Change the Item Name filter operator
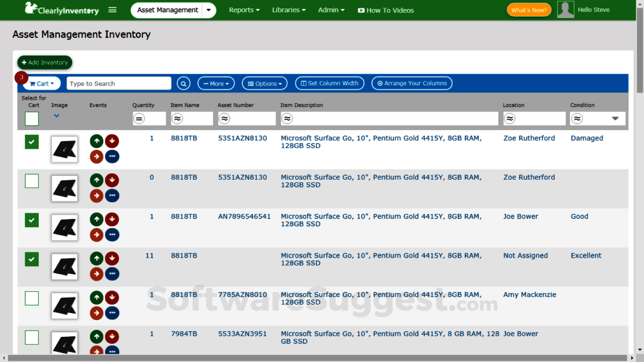Image resolution: width=644 pixels, height=362 pixels. 177,119
